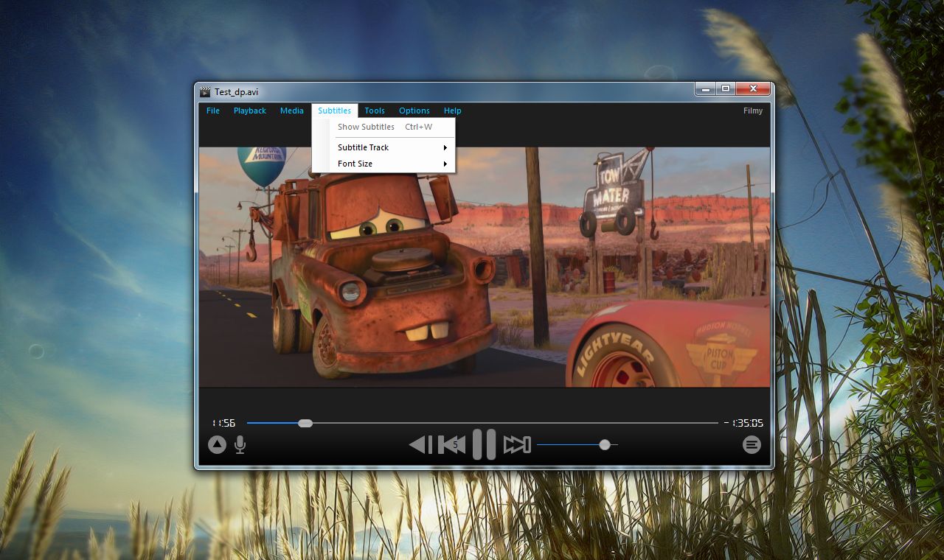Click the seek bar position handle
Viewport: 944px width, 560px height.
click(305, 423)
